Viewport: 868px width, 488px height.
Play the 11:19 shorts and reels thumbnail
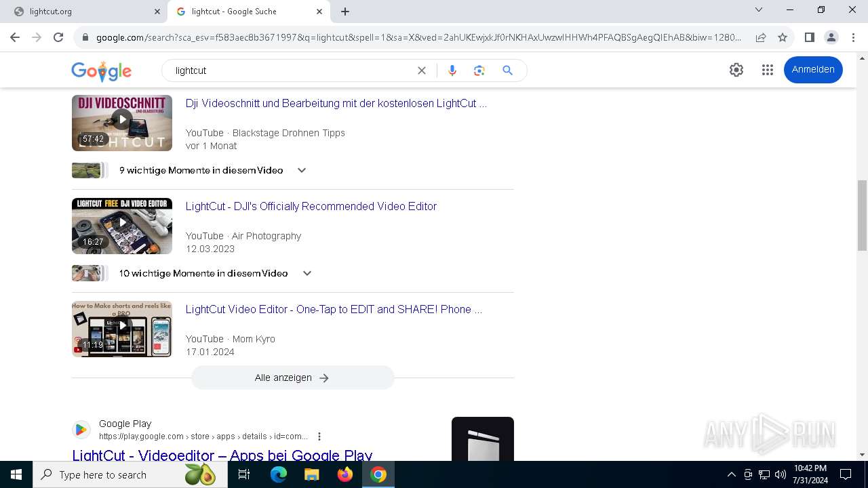tap(122, 329)
